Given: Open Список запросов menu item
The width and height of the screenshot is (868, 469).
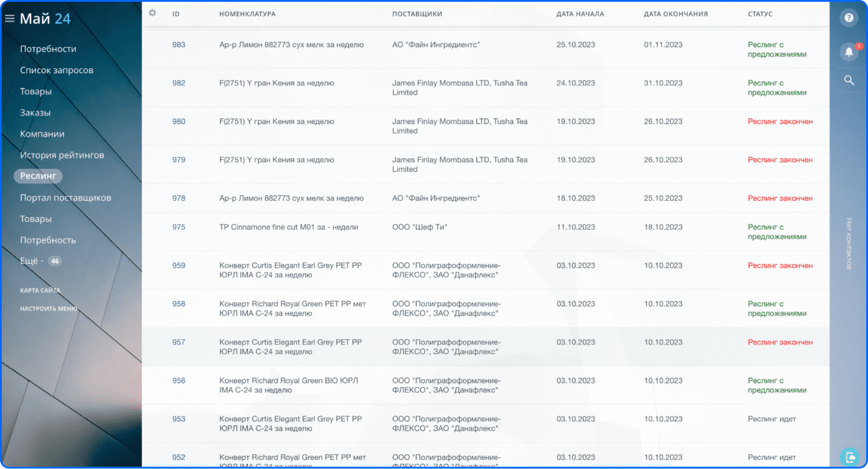Looking at the screenshot, I should coord(57,70).
